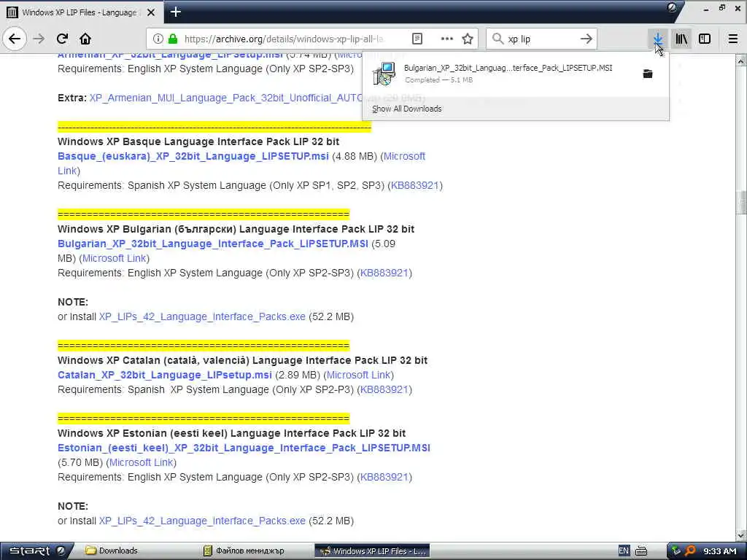Submit the search with the arrow
This screenshot has width=747, height=560.
pyautogui.click(x=587, y=39)
